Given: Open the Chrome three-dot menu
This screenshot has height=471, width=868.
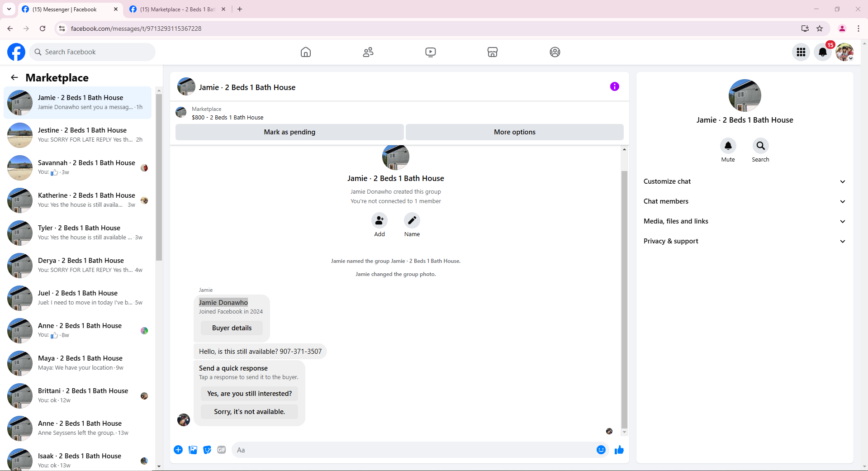Looking at the screenshot, I should pyautogui.click(x=859, y=29).
